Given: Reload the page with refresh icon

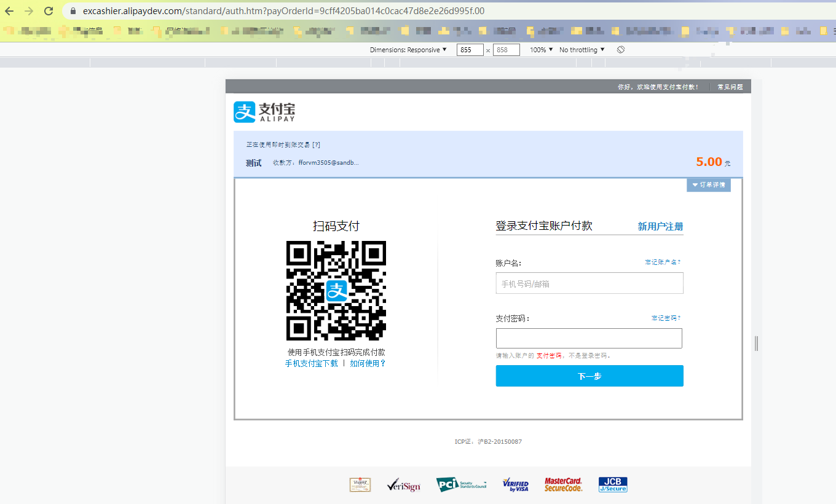Looking at the screenshot, I should coord(49,11).
